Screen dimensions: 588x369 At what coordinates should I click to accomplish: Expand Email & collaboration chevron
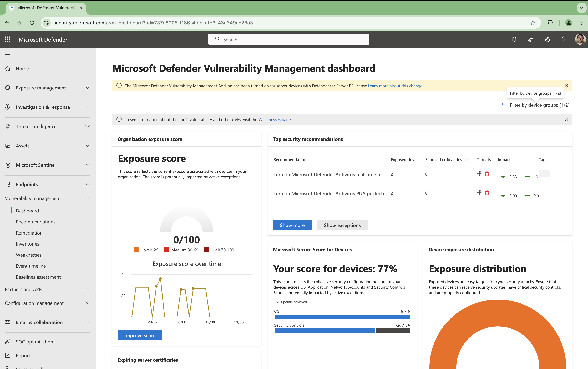[88, 322]
